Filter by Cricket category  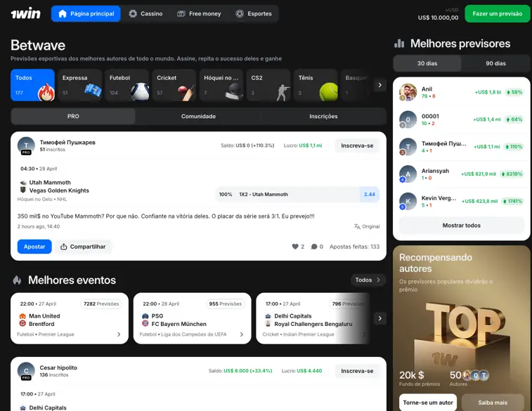pos(174,85)
